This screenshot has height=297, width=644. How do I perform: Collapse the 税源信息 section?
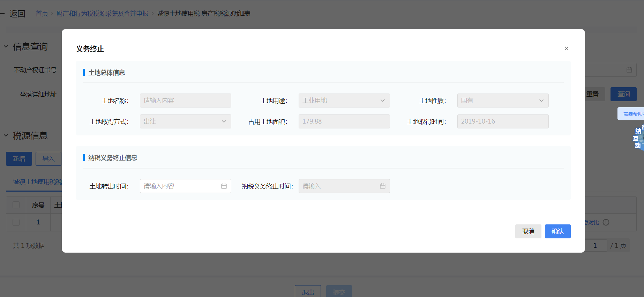click(6, 135)
